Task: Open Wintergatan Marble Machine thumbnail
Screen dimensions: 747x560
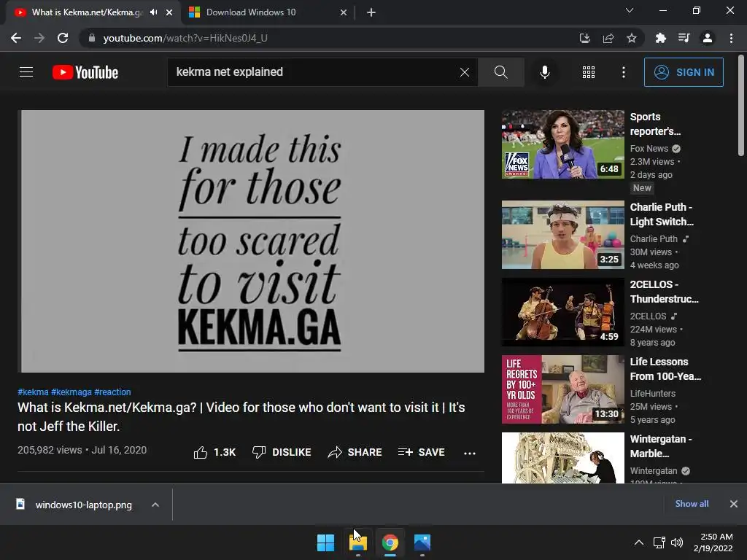Action: click(562, 458)
